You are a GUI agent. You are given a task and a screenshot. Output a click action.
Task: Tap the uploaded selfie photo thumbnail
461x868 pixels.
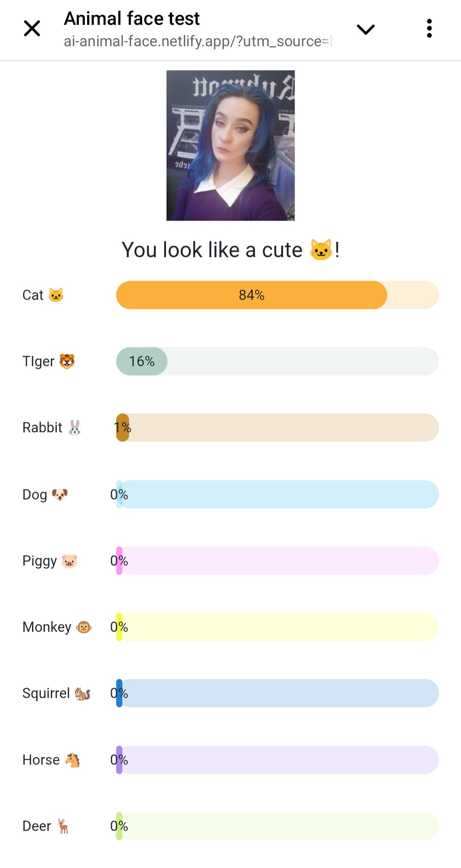[230, 145]
